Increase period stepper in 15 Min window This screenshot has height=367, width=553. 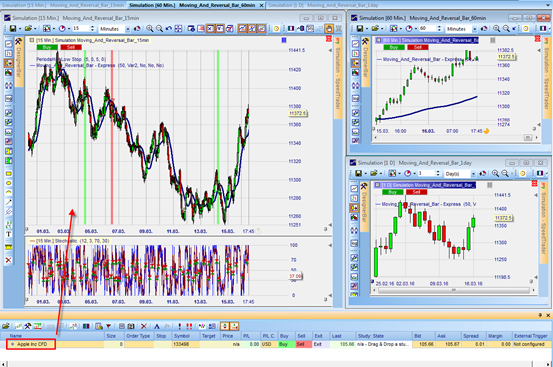pyautogui.click(x=92, y=27)
